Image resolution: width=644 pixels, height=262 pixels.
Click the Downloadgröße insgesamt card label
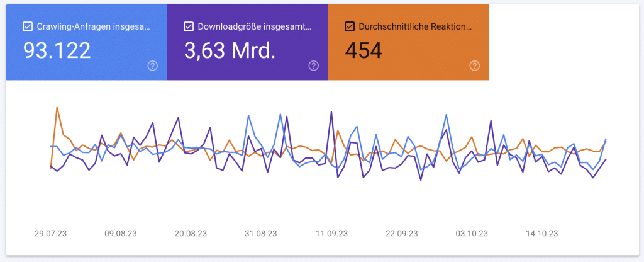[255, 26]
